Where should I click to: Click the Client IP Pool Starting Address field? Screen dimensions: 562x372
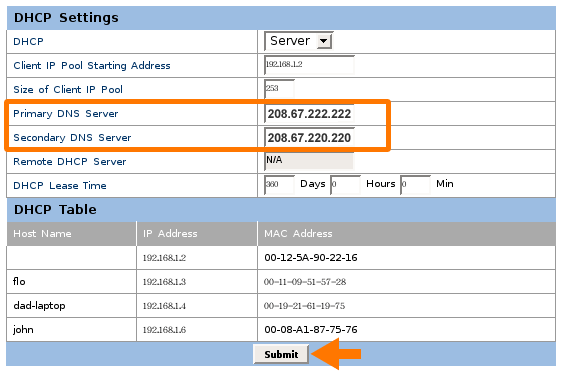tap(309, 65)
